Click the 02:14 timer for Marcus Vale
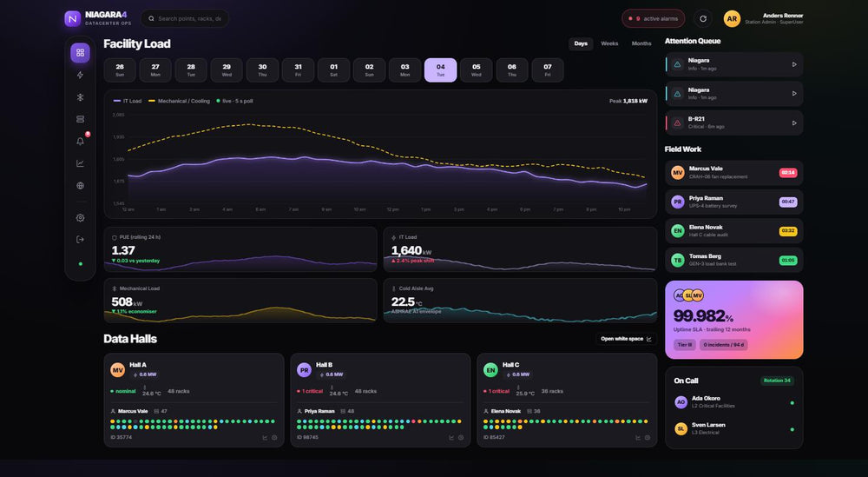The image size is (868, 477). click(788, 172)
